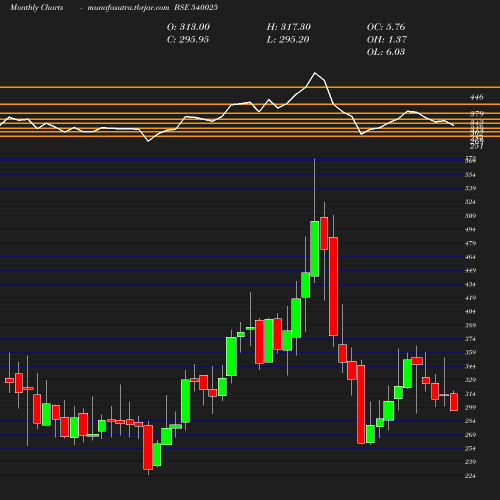Viewport: 500px width, 500px height.
Task: Click the 464 price axis label
Action: (470, 257)
